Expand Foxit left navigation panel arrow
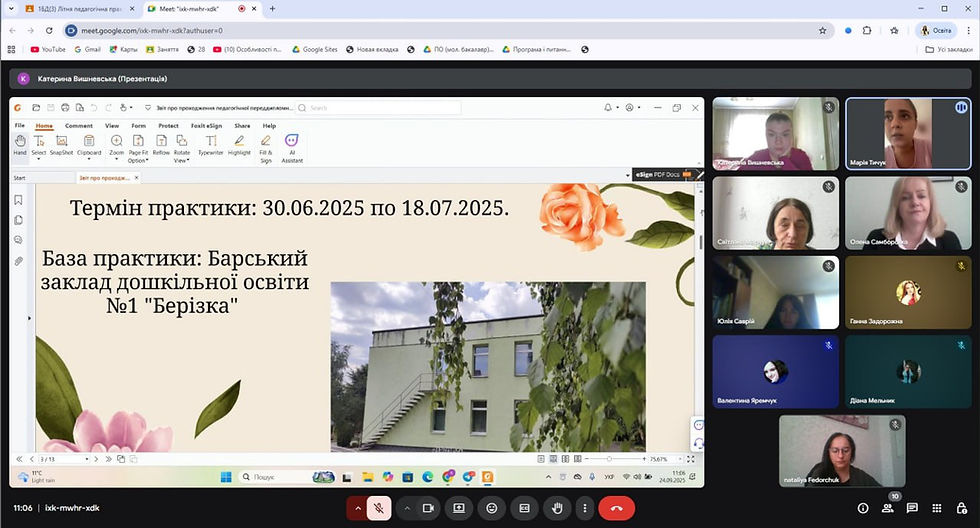Viewport: 980px width, 528px height. [29, 318]
